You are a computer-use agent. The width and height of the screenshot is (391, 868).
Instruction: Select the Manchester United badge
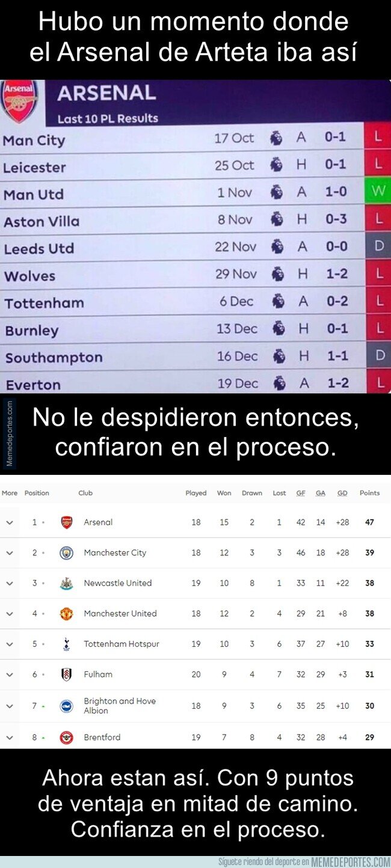(x=65, y=614)
